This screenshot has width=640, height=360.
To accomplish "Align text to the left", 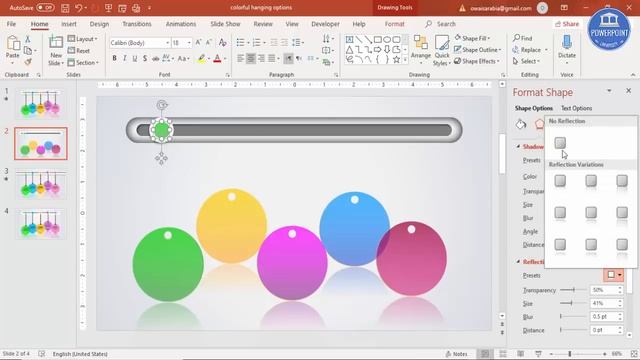I will coord(240,59).
